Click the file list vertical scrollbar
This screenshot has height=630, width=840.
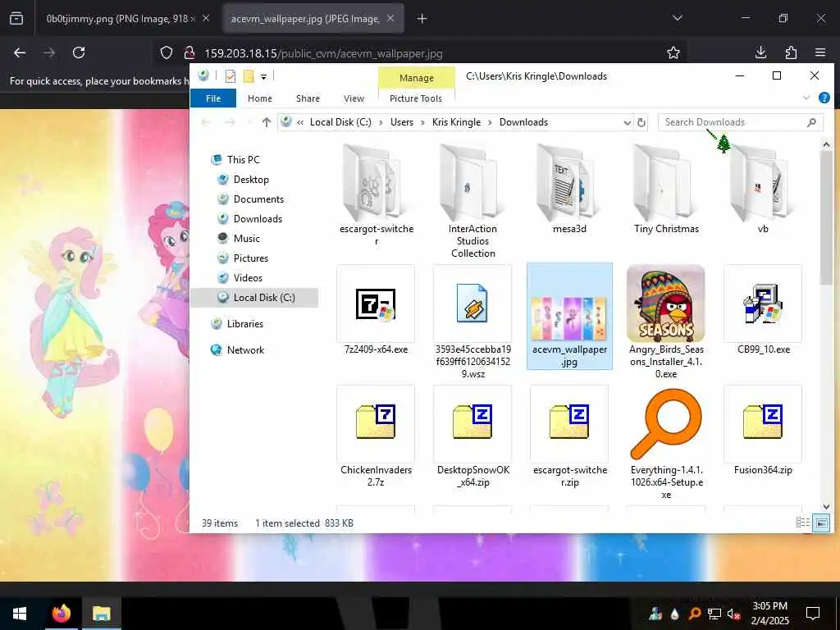(825, 218)
